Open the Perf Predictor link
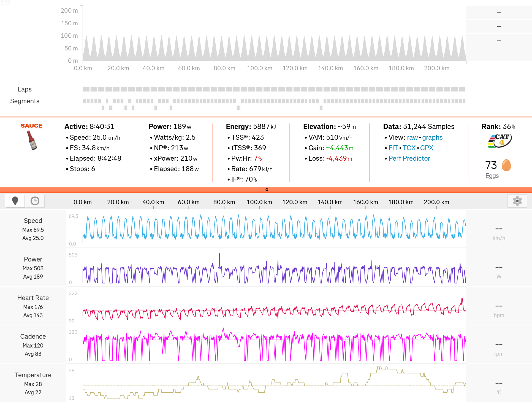The height and width of the screenshot is (404, 532). coord(409,158)
